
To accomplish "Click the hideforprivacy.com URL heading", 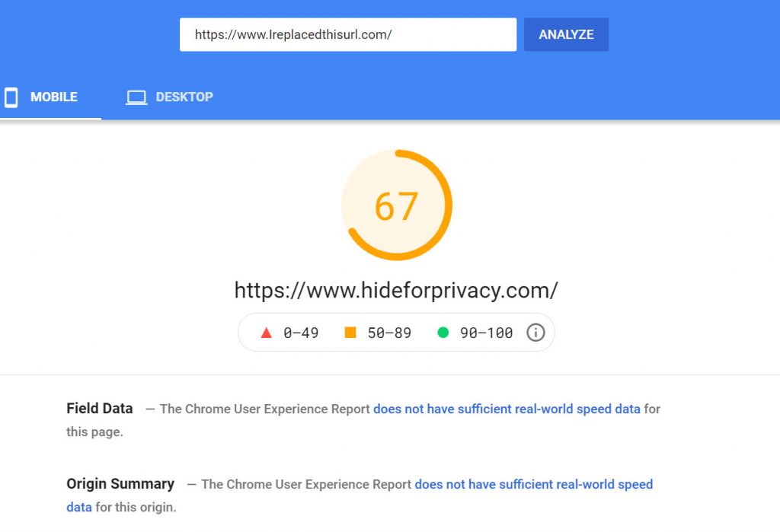I will tap(396, 290).
